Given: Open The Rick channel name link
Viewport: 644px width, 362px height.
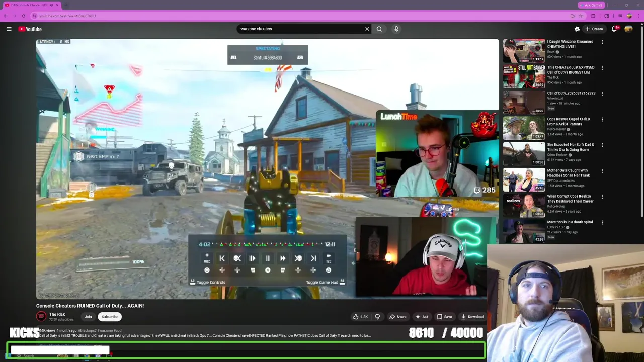Looking at the screenshot, I should pyautogui.click(x=57, y=314).
